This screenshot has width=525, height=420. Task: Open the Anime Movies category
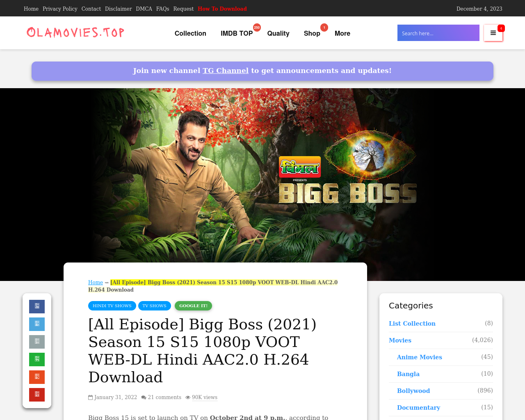[420, 357]
